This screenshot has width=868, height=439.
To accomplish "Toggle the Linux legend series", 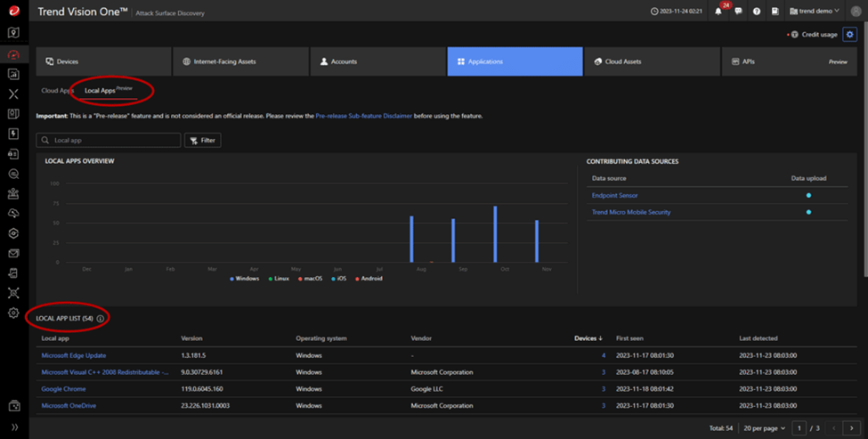I will click(x=279, y=279).
